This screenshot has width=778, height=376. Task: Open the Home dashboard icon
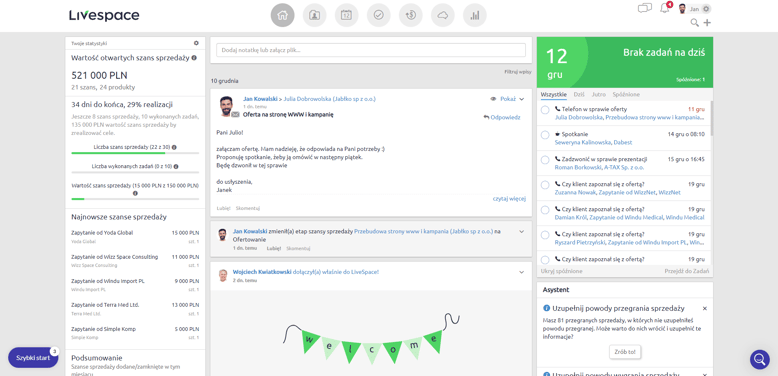point(282,15)
